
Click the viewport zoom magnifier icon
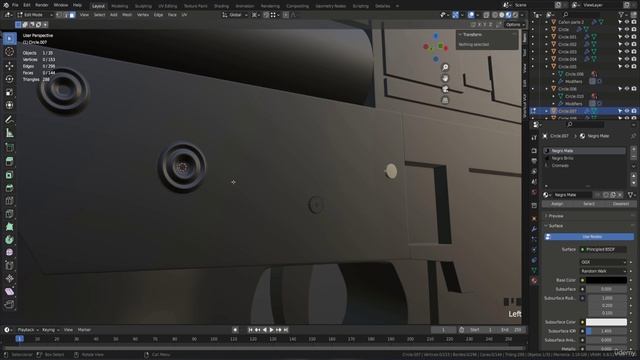pos(445,67)
